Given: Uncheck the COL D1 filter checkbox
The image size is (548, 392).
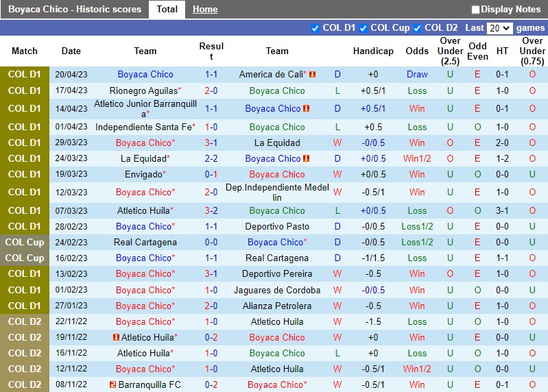Looking at the screenshot, I should [x=315, y=28].
